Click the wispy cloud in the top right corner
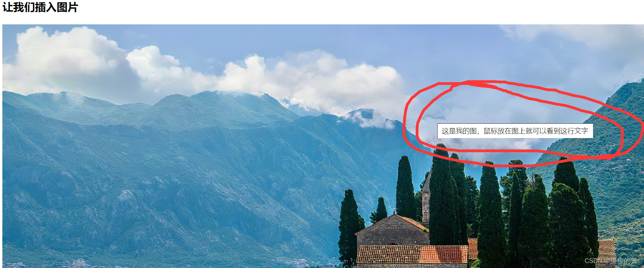Viewport: 644px width, 268px height. tap(573, 36)
